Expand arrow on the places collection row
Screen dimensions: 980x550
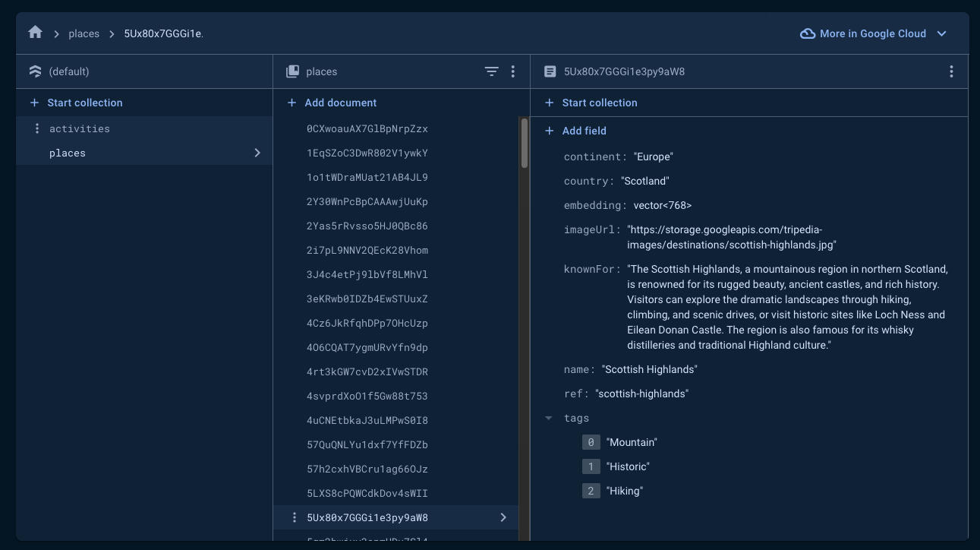click(257, 153)
